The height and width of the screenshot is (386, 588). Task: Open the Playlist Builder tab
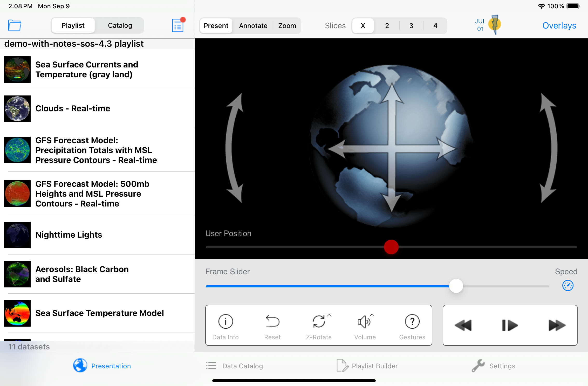pos(367,366)
